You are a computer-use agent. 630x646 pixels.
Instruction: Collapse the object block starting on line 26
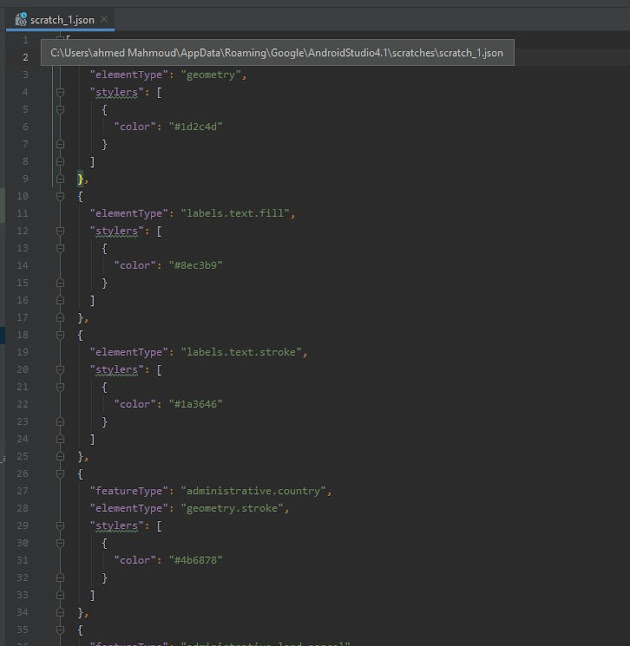60,474
